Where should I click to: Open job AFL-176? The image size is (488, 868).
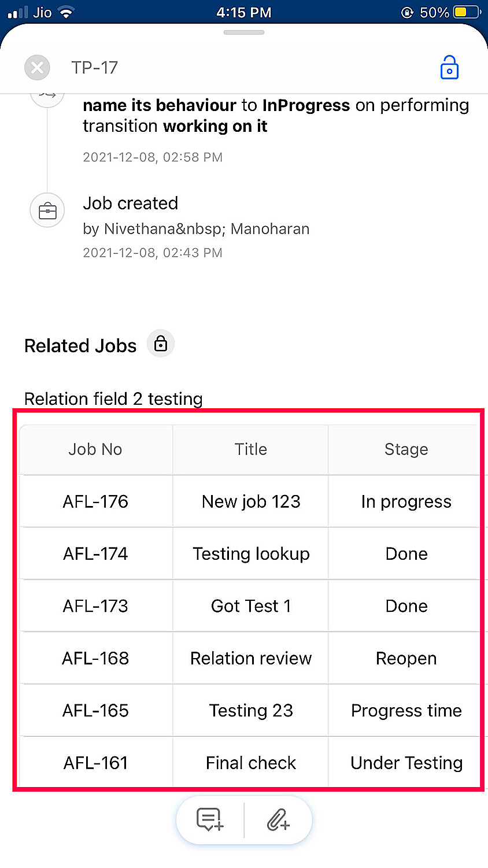tap(95, 501)
